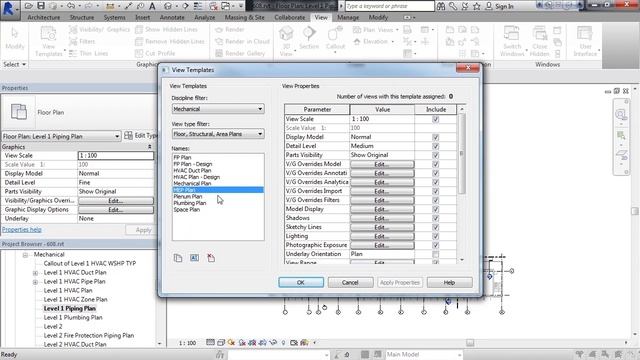640x360 pixels.
Task: Click the View Scale 1 : 100 field in Properties
Action: (x=116, y=156)
